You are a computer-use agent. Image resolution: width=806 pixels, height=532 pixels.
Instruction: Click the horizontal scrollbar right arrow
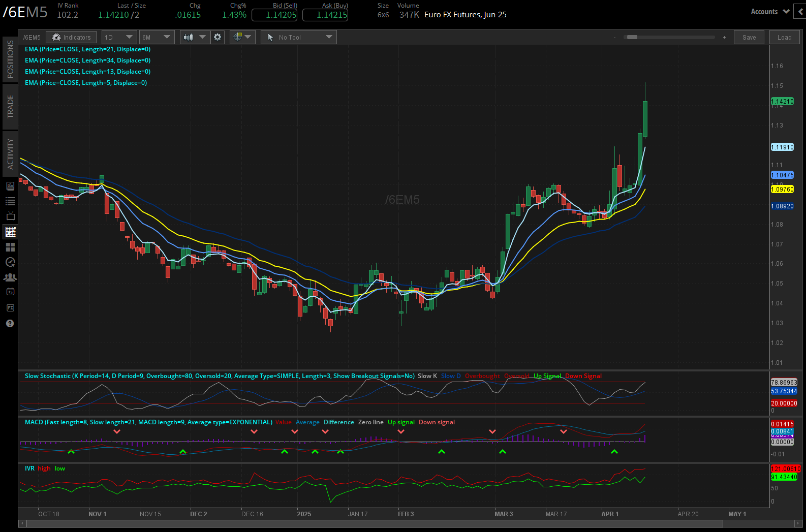(x=798, y=523)
